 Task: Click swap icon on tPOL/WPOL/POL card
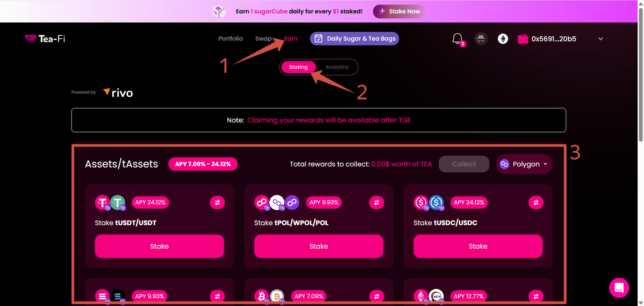coord(376,203)
